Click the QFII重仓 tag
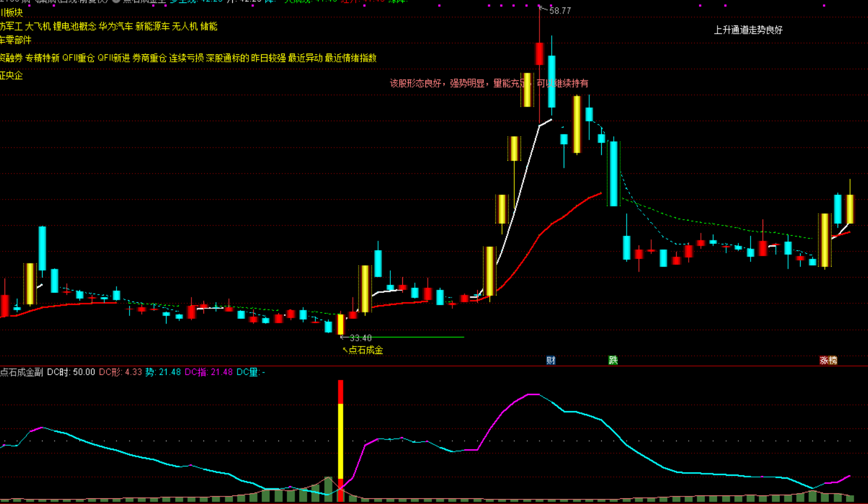Image resolution: width=868 pixels, height=504 pixels. pyautogui.click(x=78, y=58)
